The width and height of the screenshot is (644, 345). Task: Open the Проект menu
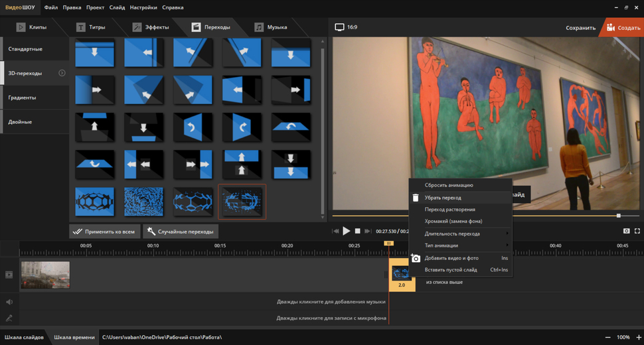tap(96, 7)
